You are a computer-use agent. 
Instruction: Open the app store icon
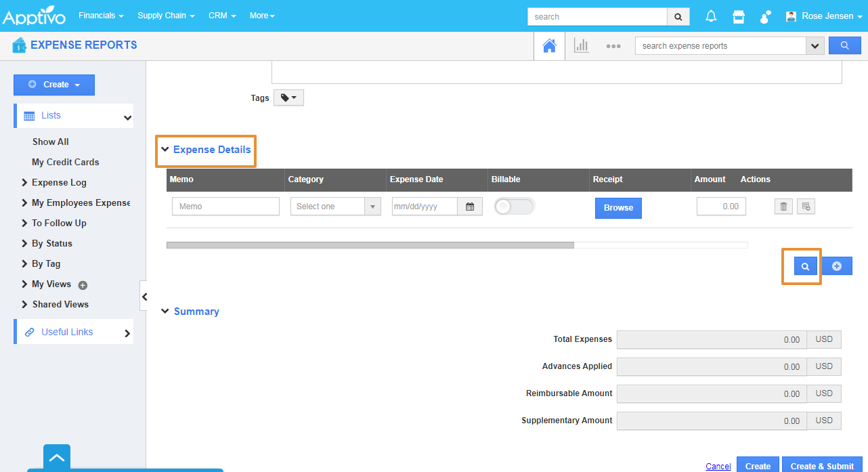click(739, 16)
